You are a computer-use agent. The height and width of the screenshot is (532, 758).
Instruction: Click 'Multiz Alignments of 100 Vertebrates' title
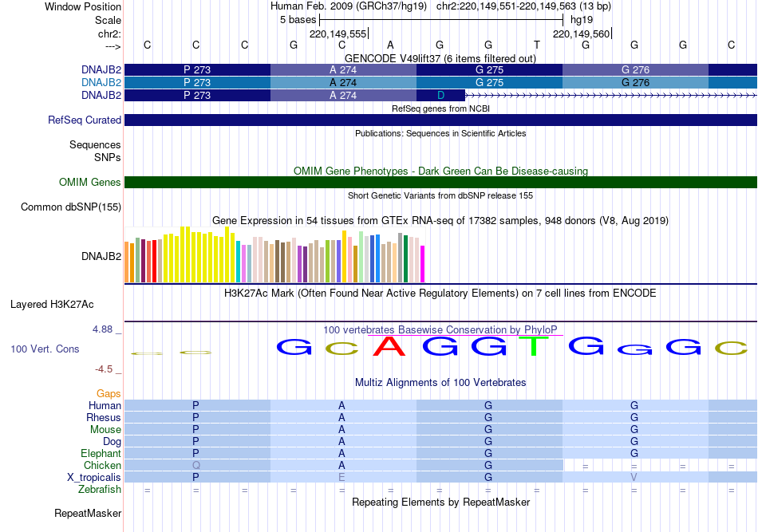point(440,383)
